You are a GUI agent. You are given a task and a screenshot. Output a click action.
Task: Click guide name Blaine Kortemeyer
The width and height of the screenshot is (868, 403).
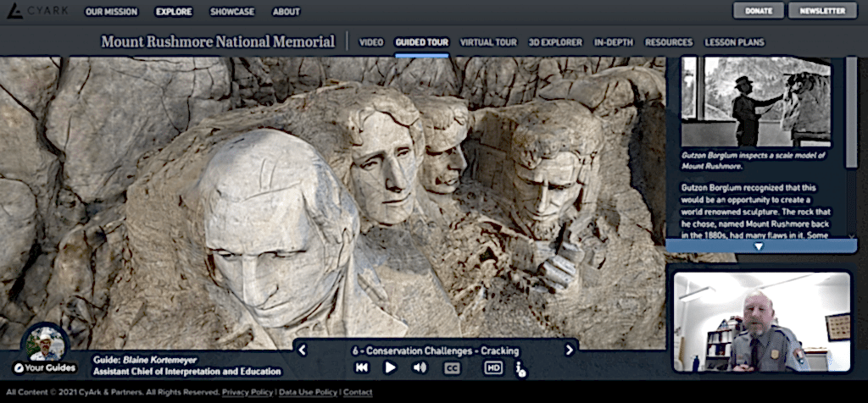159,360
